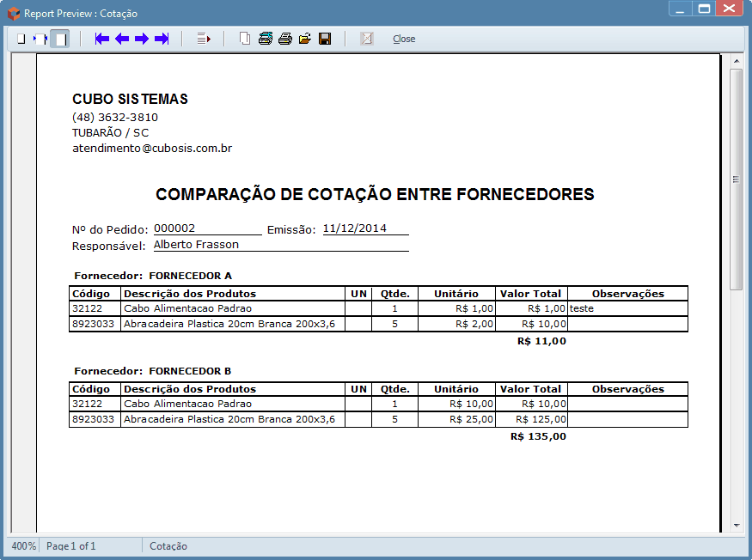Click the vertical scrollbar thumb

[x=737, y=180]
